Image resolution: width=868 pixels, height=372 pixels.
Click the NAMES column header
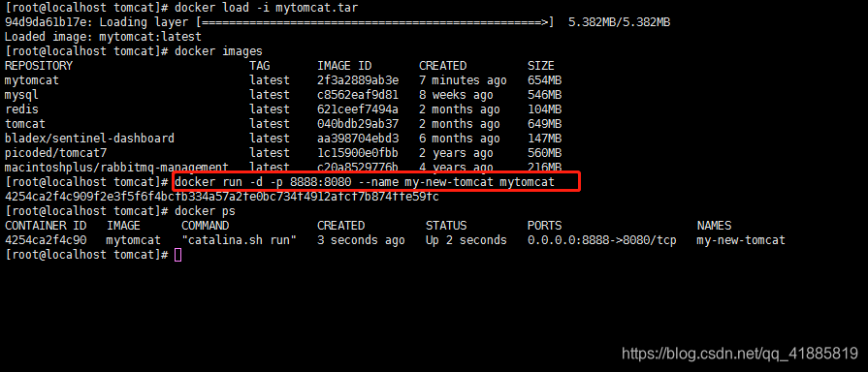click(x=714, y=226)
